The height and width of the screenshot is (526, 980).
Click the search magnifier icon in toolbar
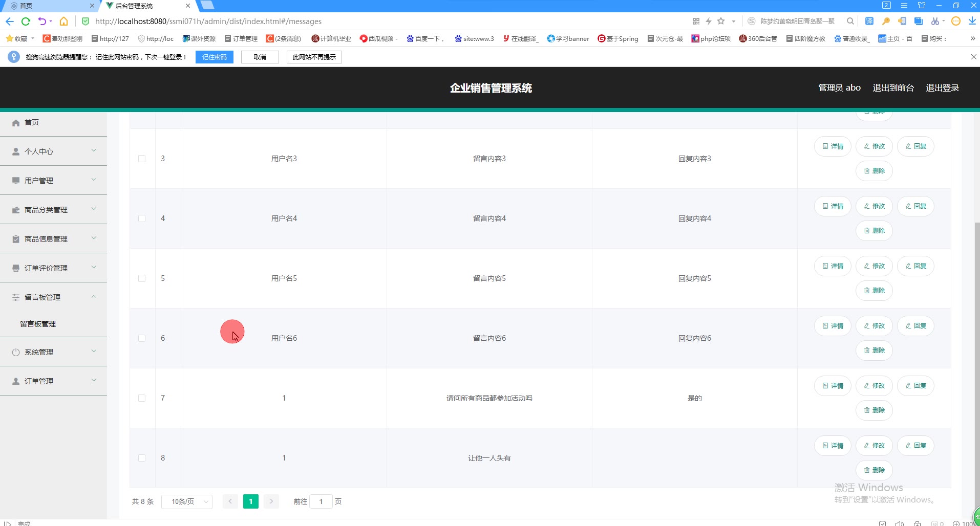[850, 21]
